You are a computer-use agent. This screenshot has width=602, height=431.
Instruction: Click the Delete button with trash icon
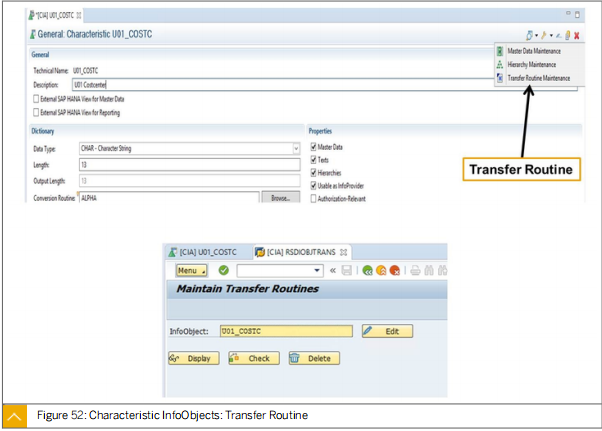point(314,358)
